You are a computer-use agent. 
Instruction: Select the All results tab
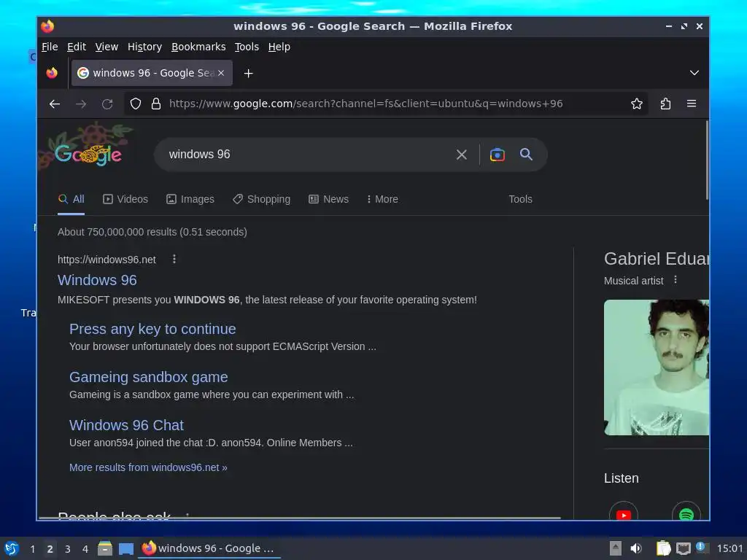click(x=71, y=199)
